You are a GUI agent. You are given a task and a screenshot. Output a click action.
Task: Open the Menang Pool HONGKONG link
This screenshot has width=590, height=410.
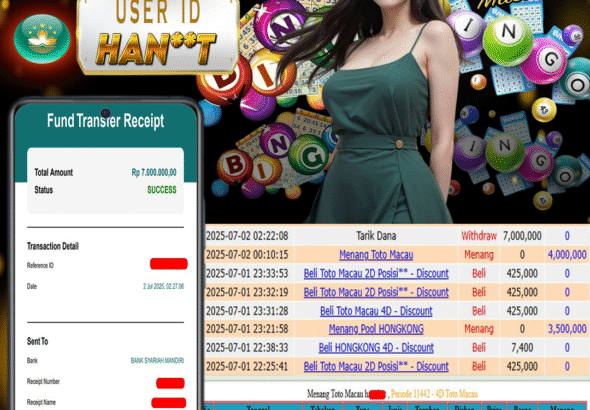coord(376,329)
